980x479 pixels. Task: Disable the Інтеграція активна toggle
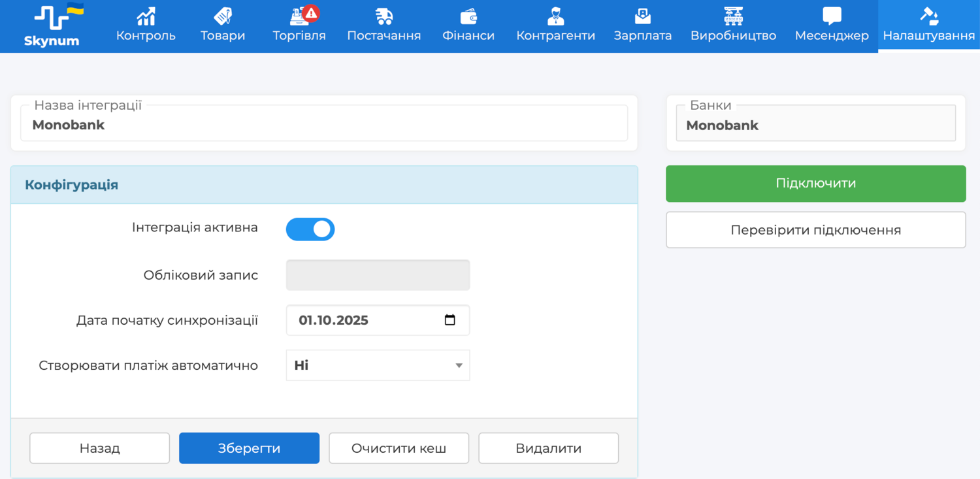click(310, 229)
